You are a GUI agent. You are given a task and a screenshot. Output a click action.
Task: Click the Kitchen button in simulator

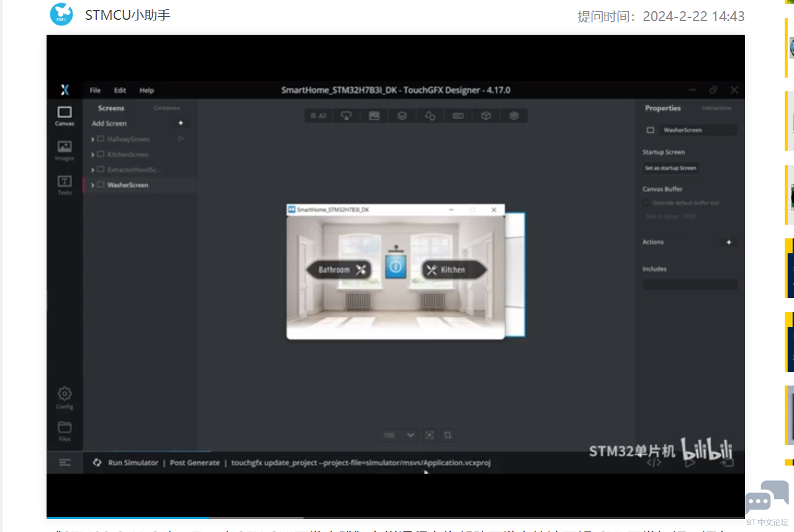(454, 269)
